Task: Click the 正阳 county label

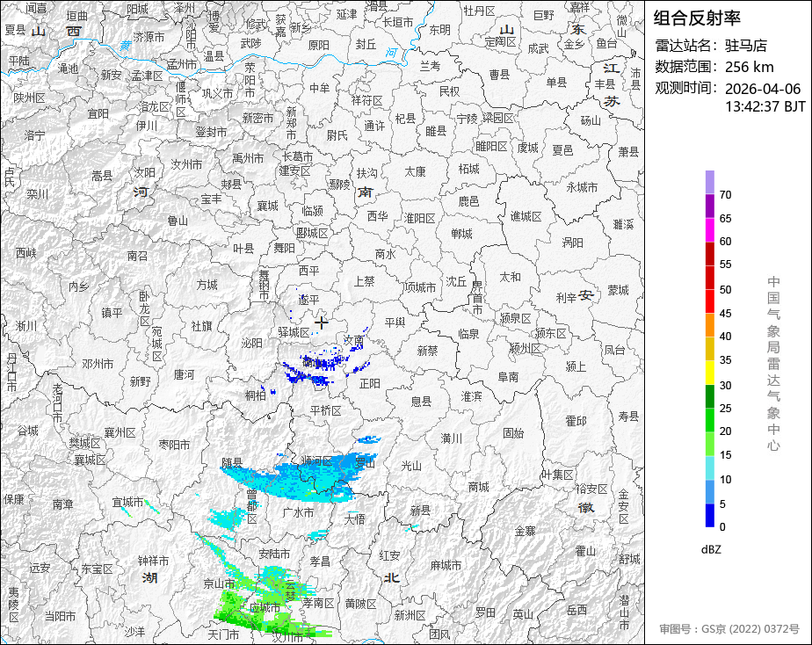Action: tap(370, 383)
